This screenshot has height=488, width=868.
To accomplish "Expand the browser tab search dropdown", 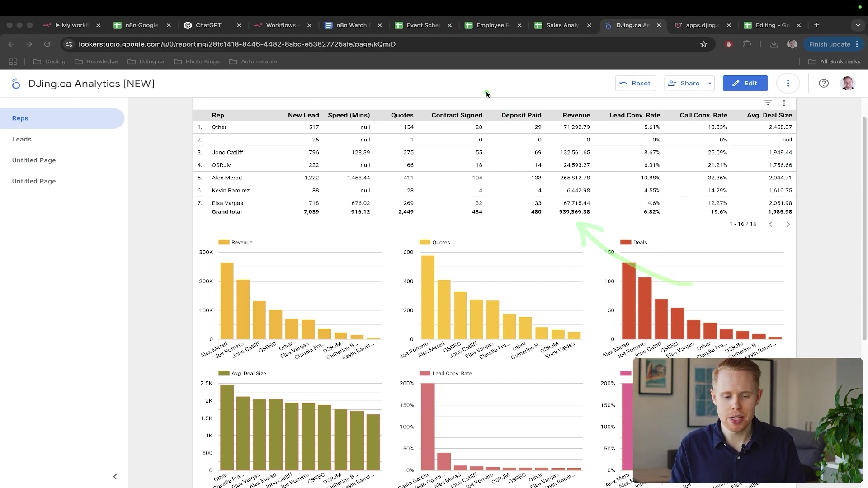I will click(x=858, y=25).
